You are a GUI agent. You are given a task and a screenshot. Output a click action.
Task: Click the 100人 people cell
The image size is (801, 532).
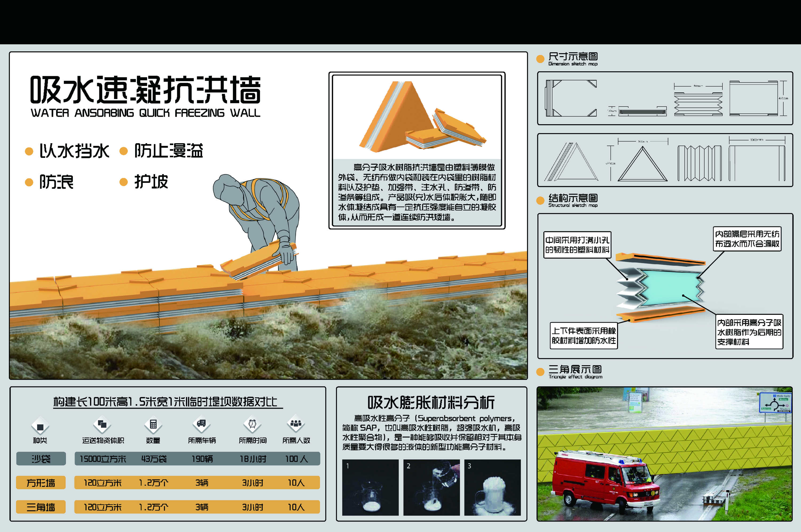pos(296,459)
